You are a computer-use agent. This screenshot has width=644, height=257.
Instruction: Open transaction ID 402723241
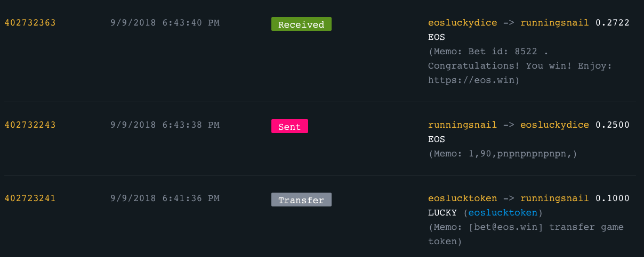coord(30,198)
